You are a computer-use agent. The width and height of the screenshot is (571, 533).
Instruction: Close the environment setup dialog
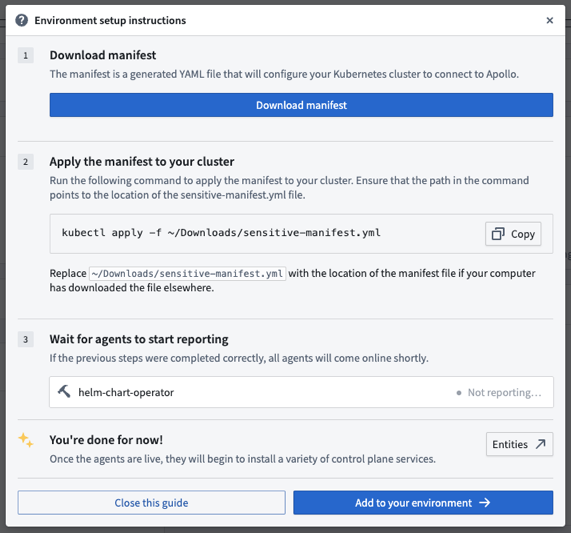[550, 20]
